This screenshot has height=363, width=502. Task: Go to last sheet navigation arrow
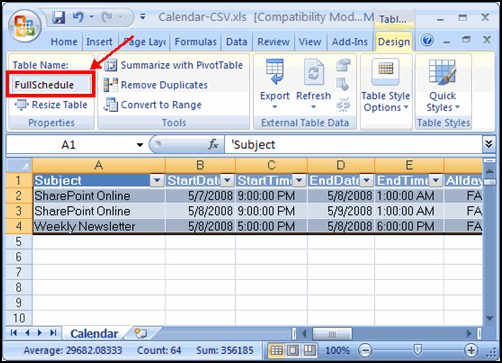pyautogui.click(x=53, y=333)
